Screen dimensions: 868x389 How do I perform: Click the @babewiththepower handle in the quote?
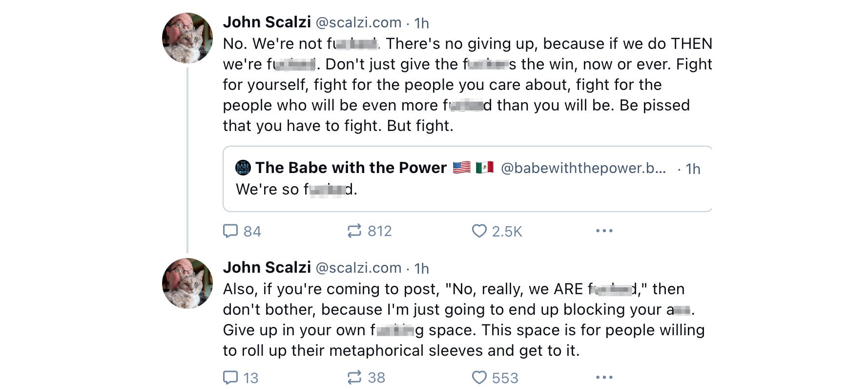(583, 168)
